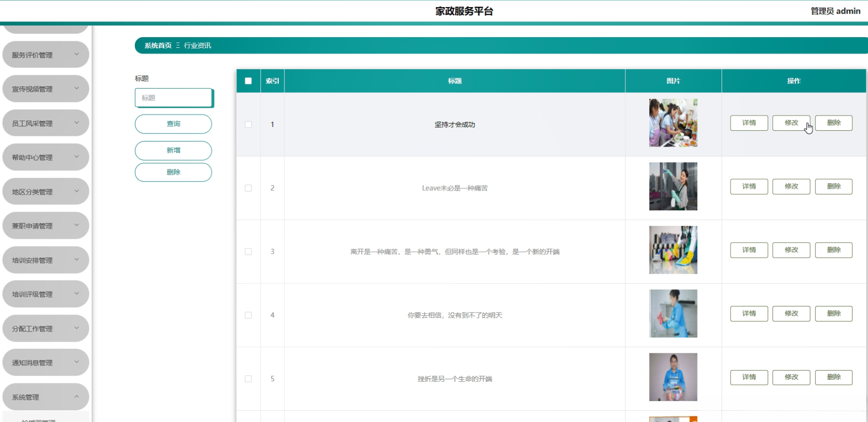Open the 培训评级管理 sidebar menu
This screenshot has height=422, width=868.
coord(46,294)
